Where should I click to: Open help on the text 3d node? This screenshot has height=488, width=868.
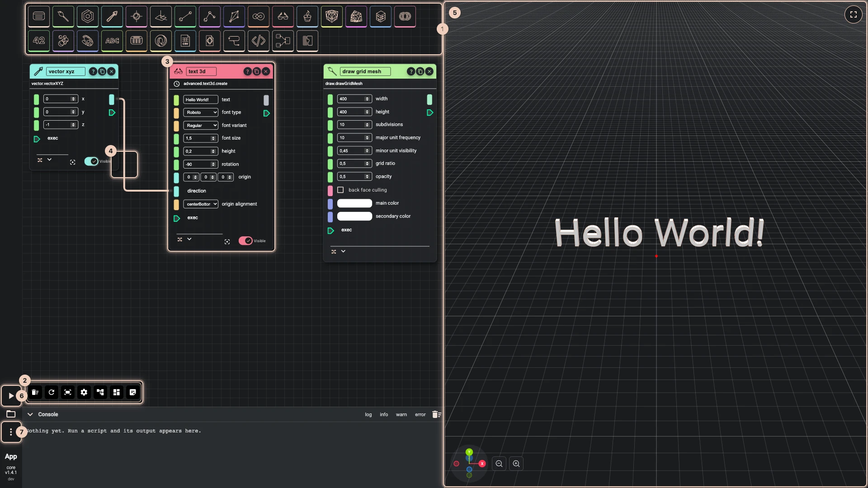(247, 71)
